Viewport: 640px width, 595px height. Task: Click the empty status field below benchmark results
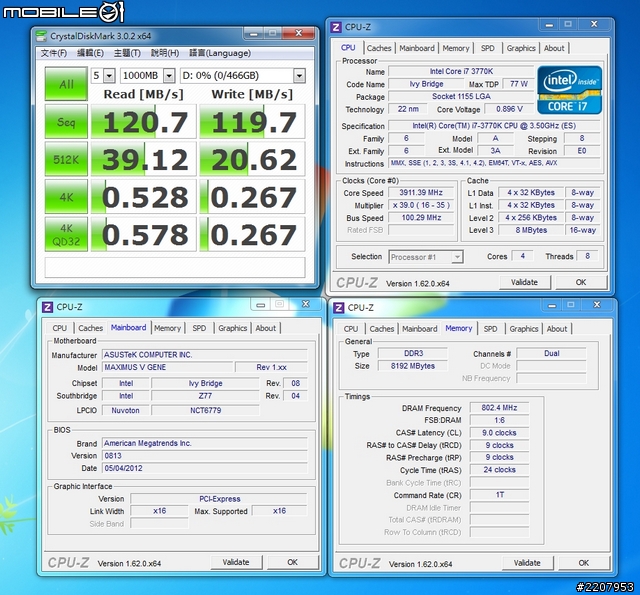point(175,267)
